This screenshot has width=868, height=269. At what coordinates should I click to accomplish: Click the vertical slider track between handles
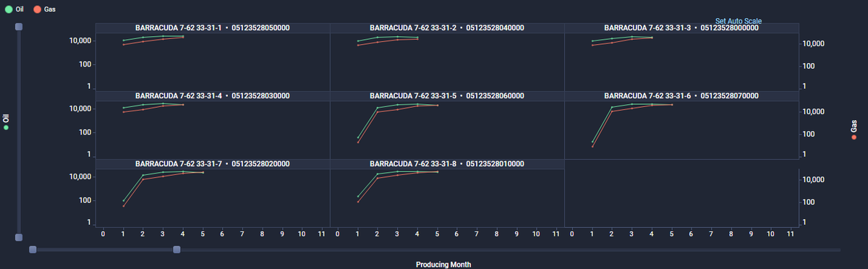click(19, 132)
